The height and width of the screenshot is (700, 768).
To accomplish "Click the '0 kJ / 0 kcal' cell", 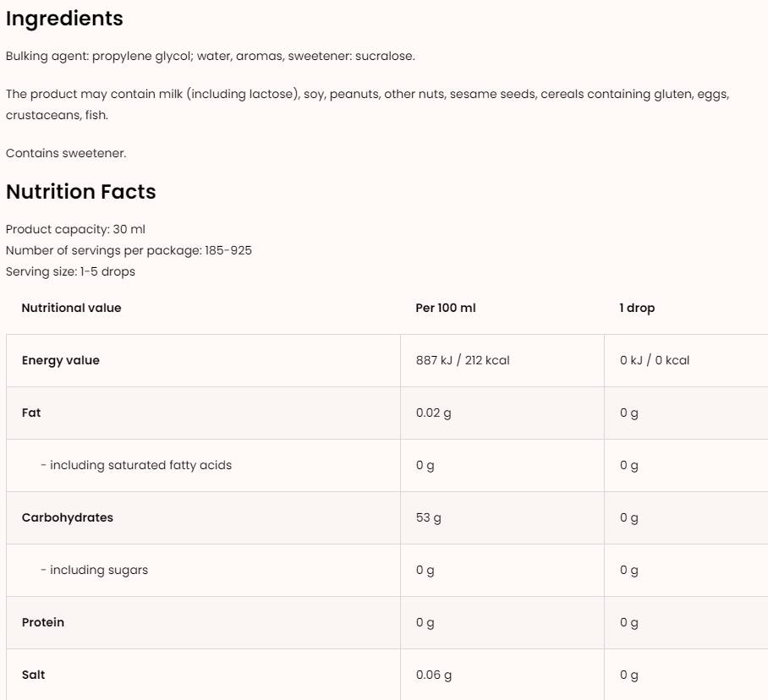I will (x=655, y=360).
